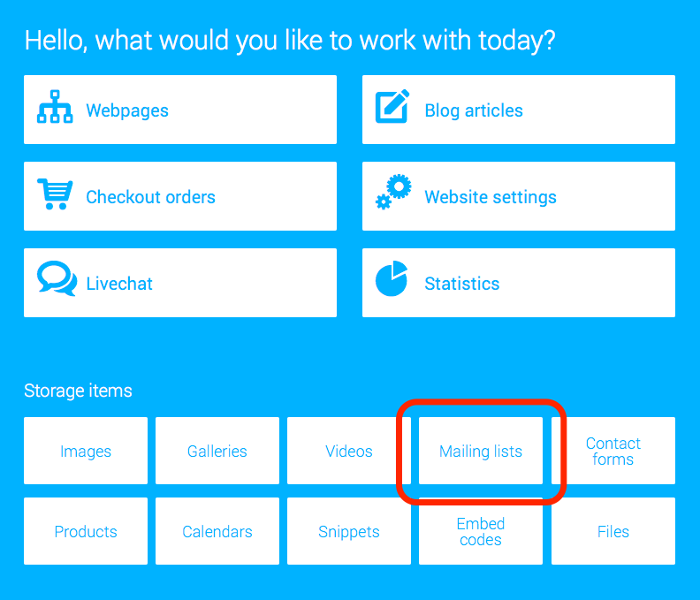The height and width of the screenshot is (600, 700).
Task: Open the Images storage item
Action: [x=86, y=451]
